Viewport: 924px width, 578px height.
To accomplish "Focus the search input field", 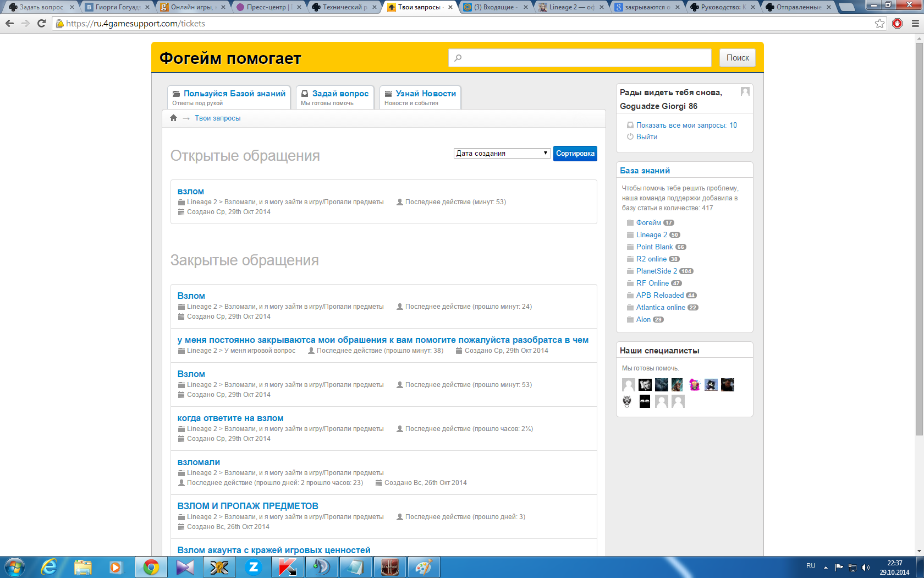I will (x=580, y=58).
